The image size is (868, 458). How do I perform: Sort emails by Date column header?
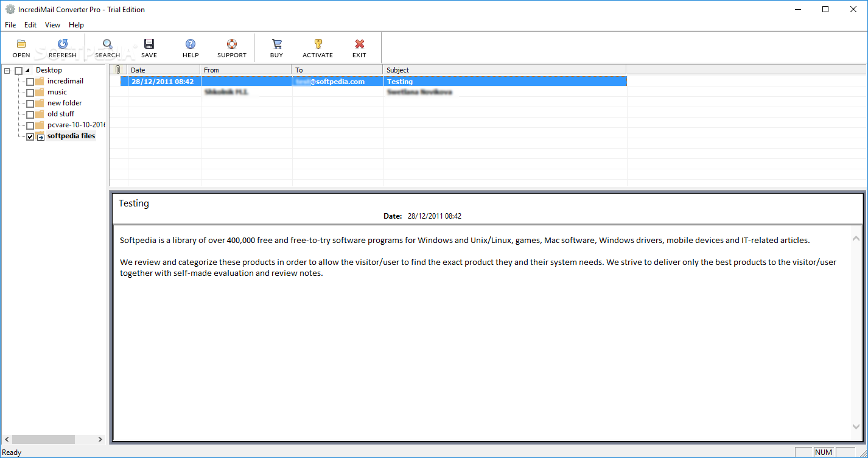tap(164, 70)
